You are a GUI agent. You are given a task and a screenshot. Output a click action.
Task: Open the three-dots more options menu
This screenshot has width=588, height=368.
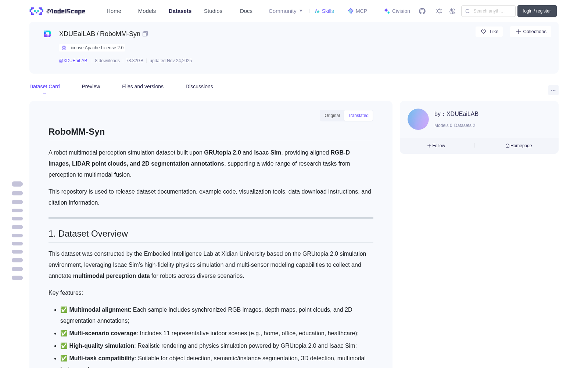tap(553, 90)
